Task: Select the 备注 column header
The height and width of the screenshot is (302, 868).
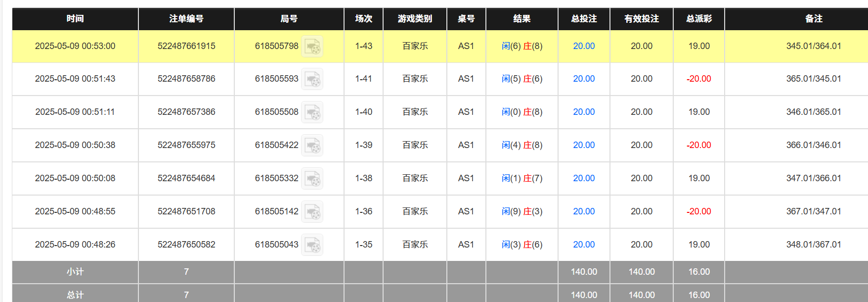Action: (x=814, y=19)
